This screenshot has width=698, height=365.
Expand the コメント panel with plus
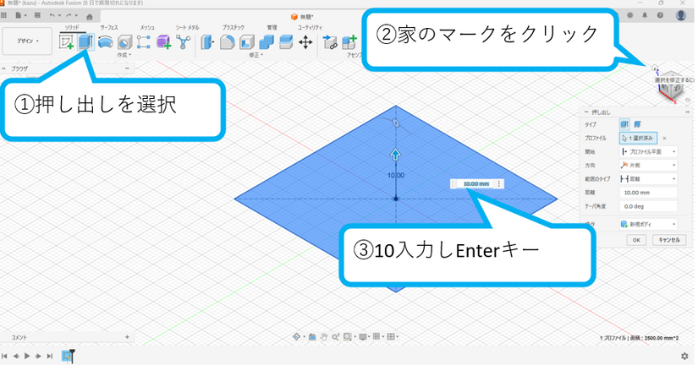(127, 337)
